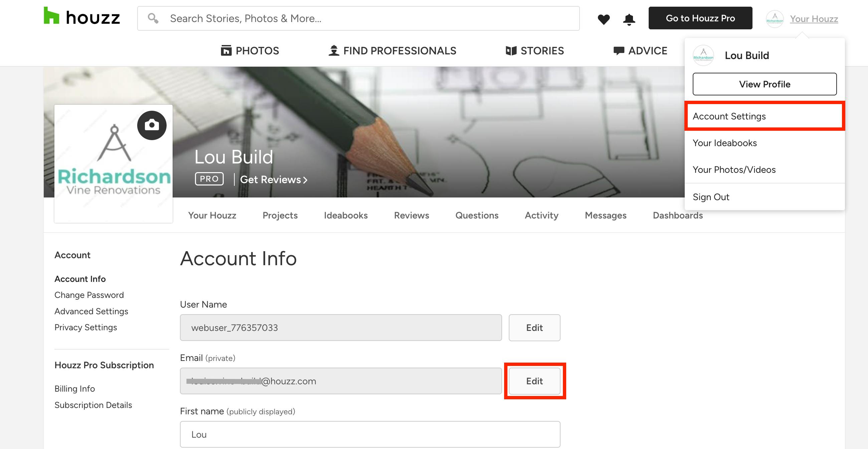The width and height of the screenshot is (868, 449).
Task: Click the PRO badge
Action: coord(209,179)
